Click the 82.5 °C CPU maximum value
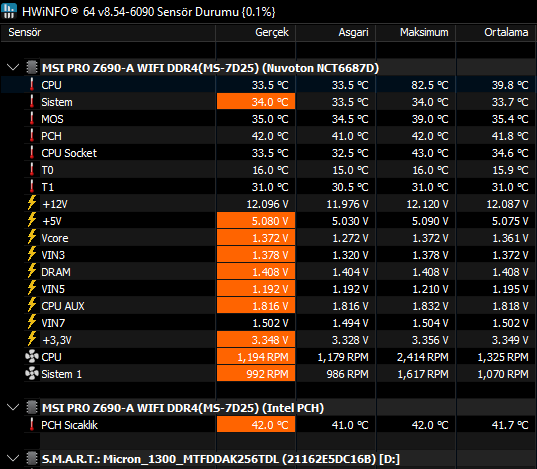Image resolution: width=537 pixels, height=469 pixels. pos(430,85)
